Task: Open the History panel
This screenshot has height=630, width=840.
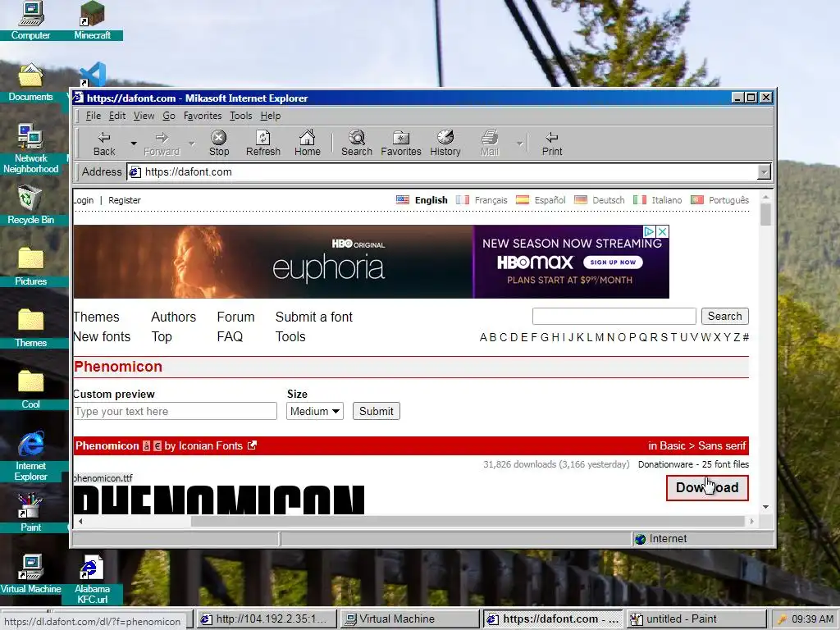Action: (445, 143)
